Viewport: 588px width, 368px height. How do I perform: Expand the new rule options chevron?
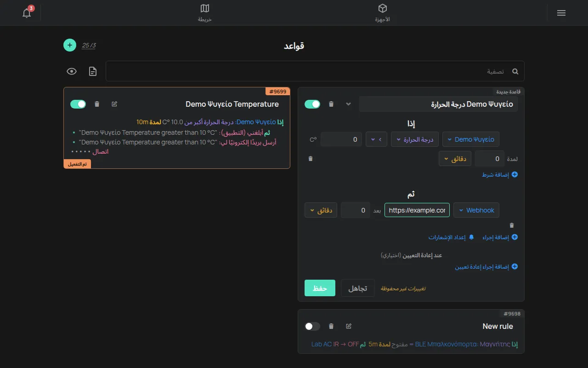pyautogui.click(x=348, y=104)
